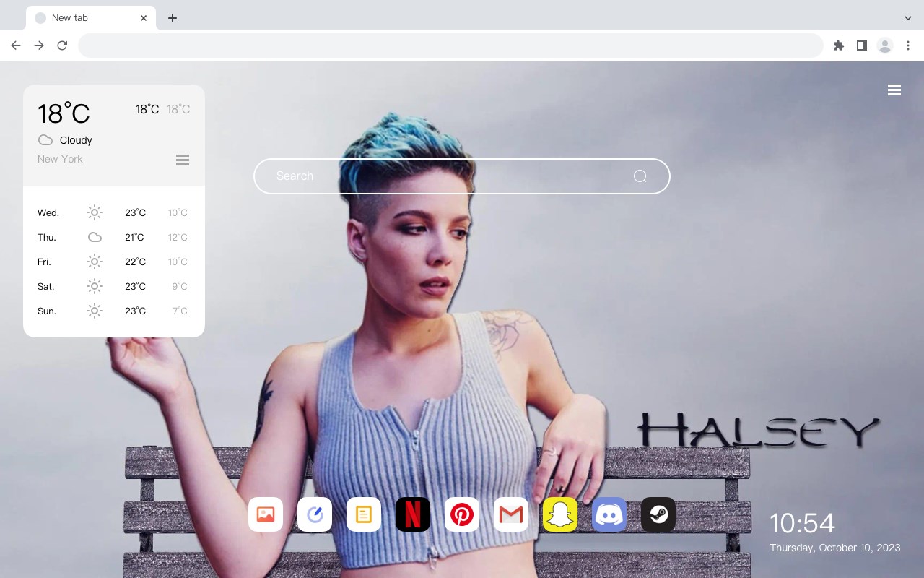Screen dimensions: 924x578
Task: Click the browser address bar
Action: click(x=450, y=46)
